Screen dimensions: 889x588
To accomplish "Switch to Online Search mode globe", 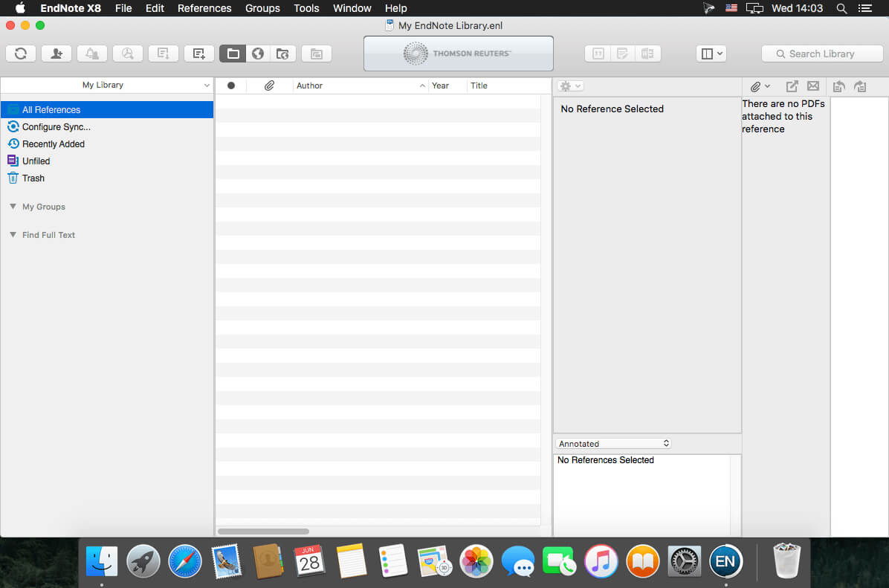I will coord(257,54).
